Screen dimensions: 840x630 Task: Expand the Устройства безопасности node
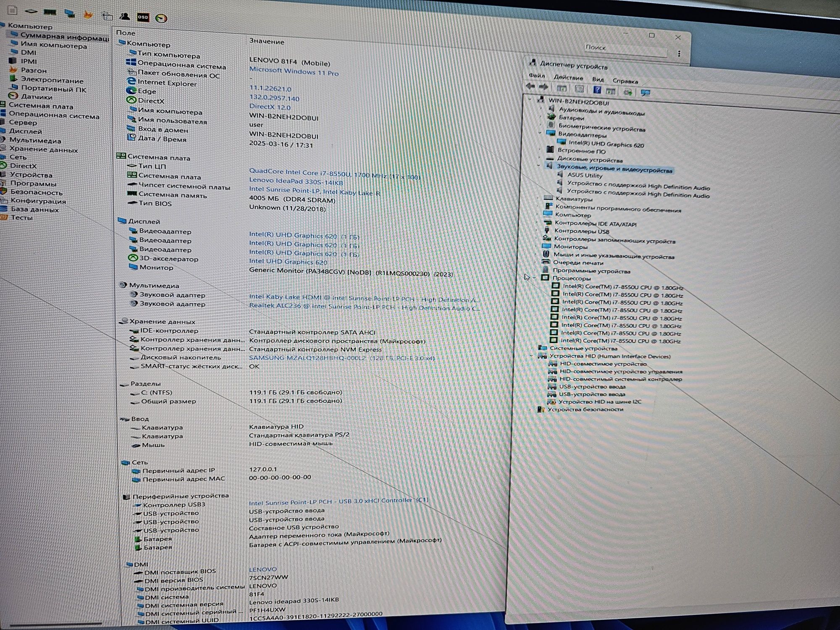530,409
